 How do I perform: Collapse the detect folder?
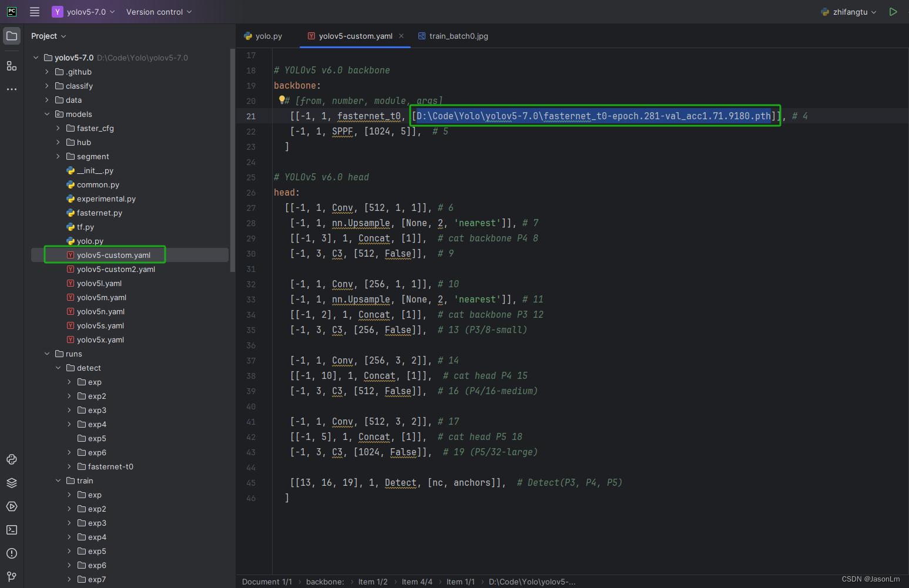58,368
